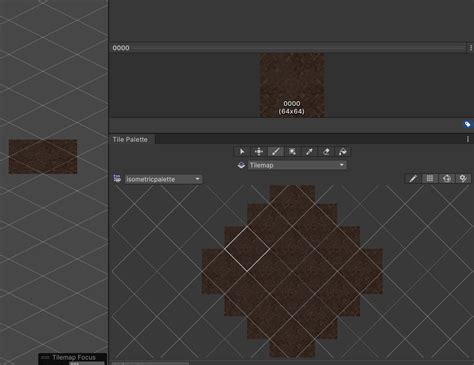
Task: Activate the Paintbrush tool
Action: coord(276,152)
